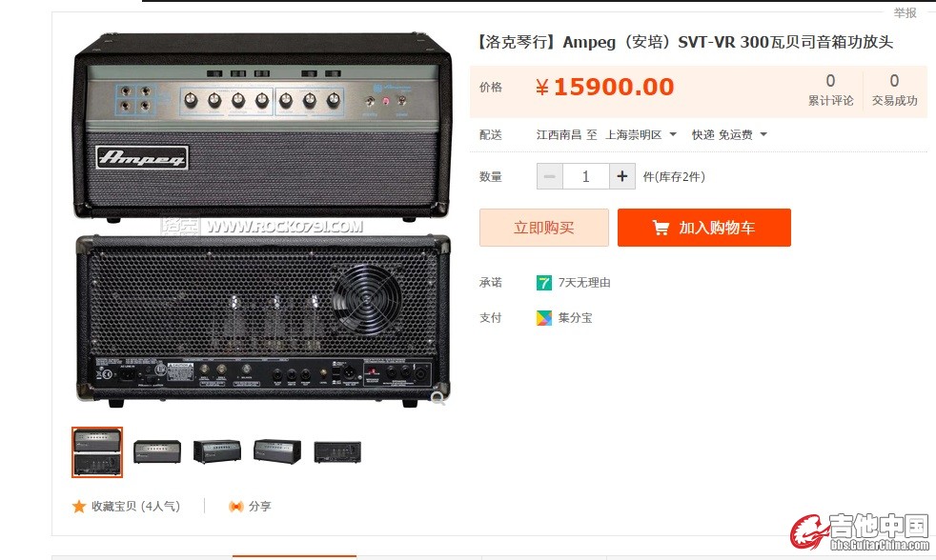Click the 立即购买 buy now button
This screenshot has height=560, width=936.
[544, 228]
